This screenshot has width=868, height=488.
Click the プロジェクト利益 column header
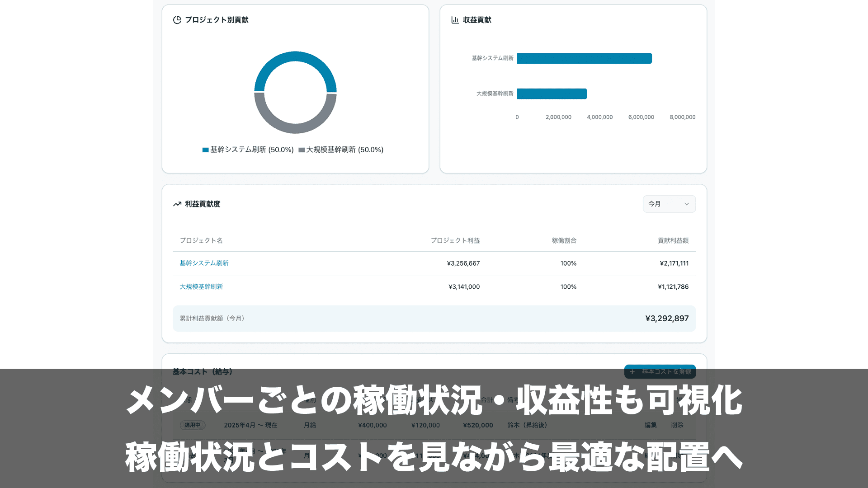click(455, 241)
